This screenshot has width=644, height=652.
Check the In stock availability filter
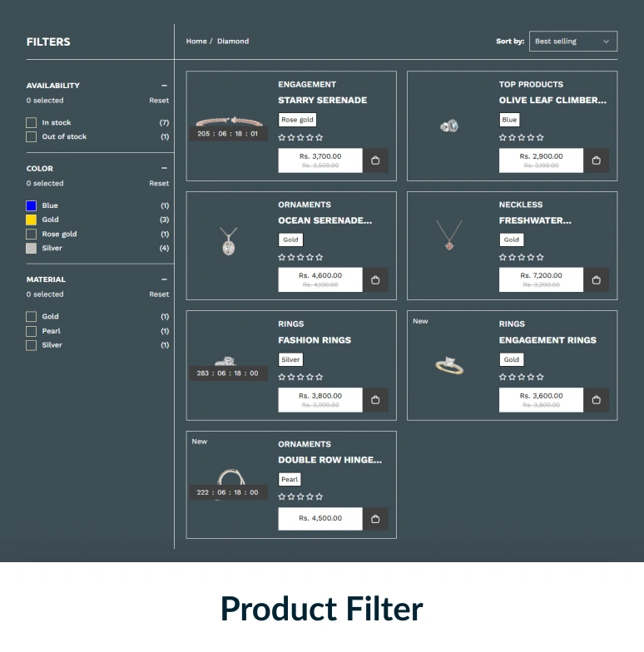coord(32,123)
